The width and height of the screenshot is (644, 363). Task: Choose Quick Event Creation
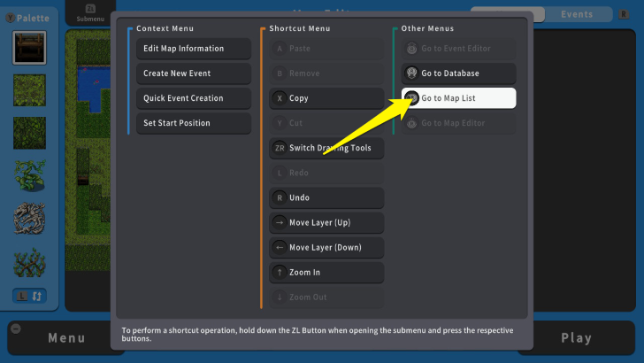coord(194,98)
